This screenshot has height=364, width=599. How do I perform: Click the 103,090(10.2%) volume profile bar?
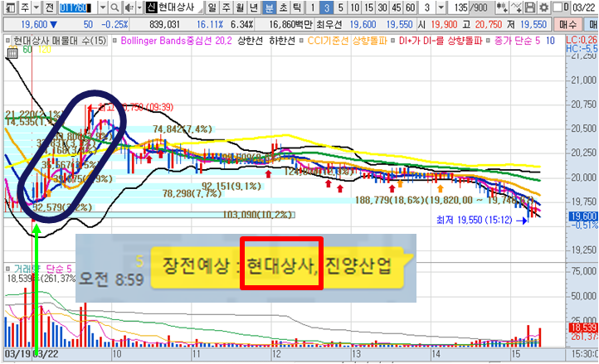[x=149, y=215]
